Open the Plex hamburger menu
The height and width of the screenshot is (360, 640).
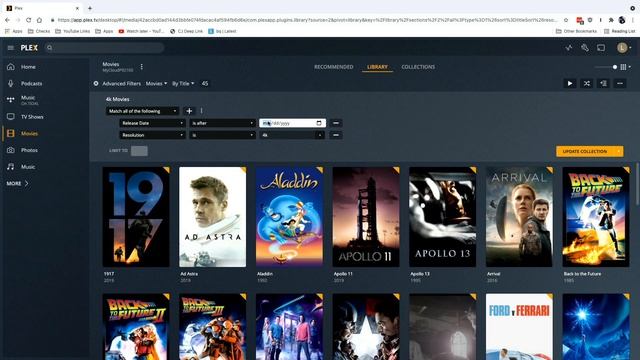pos(11,48)
